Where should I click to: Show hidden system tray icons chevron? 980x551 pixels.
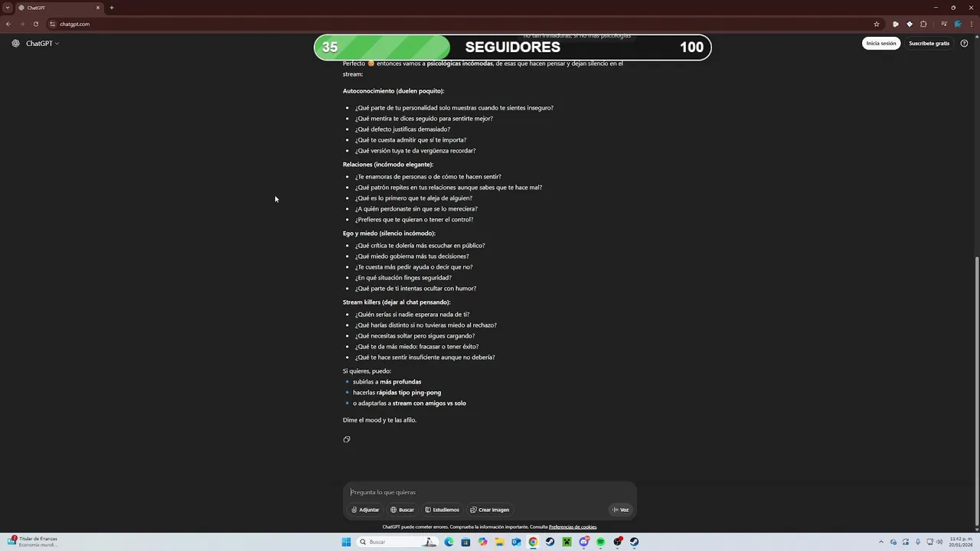tap(880, 542)
